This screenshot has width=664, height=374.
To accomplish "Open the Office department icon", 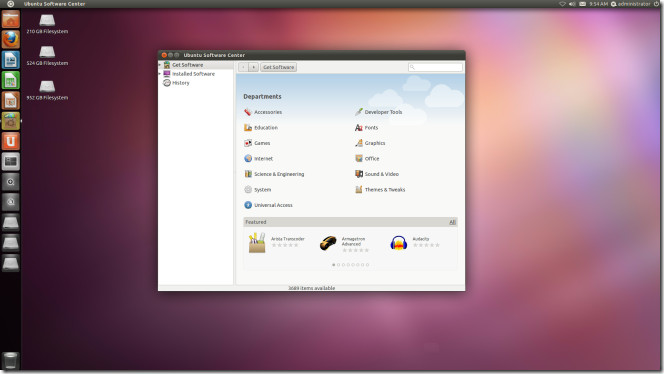I will tap(359, 158).
